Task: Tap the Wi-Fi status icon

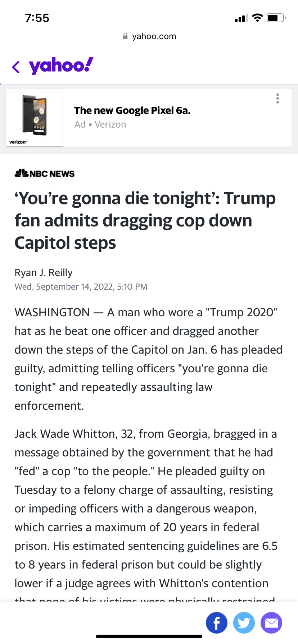Action: click(257, 18)
